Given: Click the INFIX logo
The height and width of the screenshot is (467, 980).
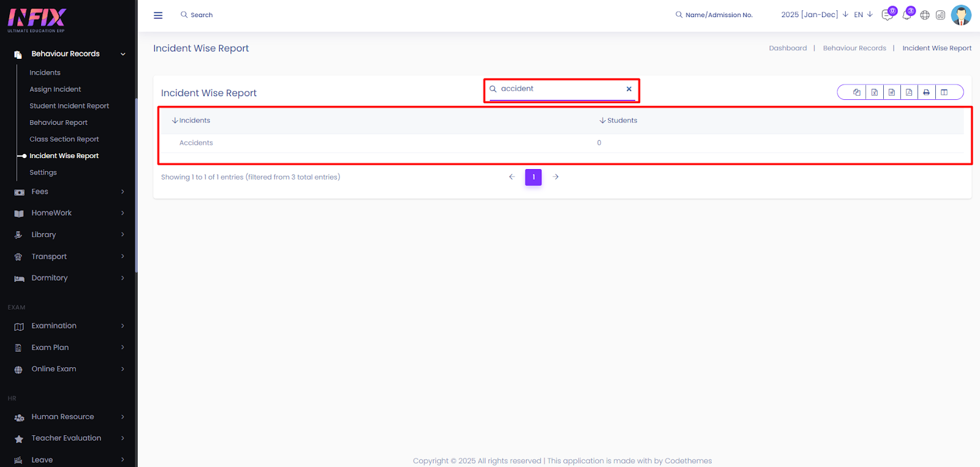Looking at the screenshot, I should click(37, 20).
